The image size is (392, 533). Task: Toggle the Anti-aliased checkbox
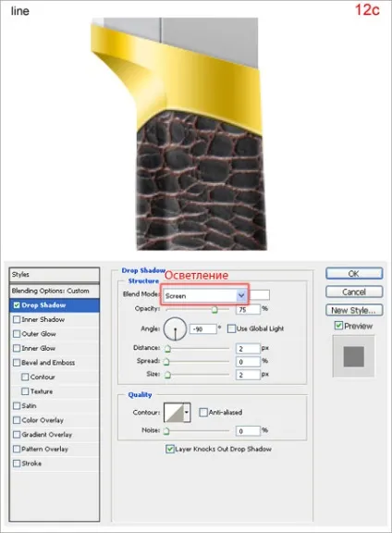[x=203, y=412]
